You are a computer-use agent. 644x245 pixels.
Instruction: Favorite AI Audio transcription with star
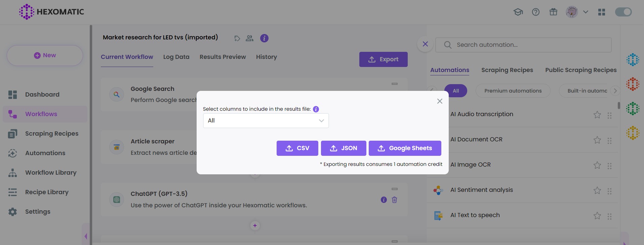[x=597, y=115]
